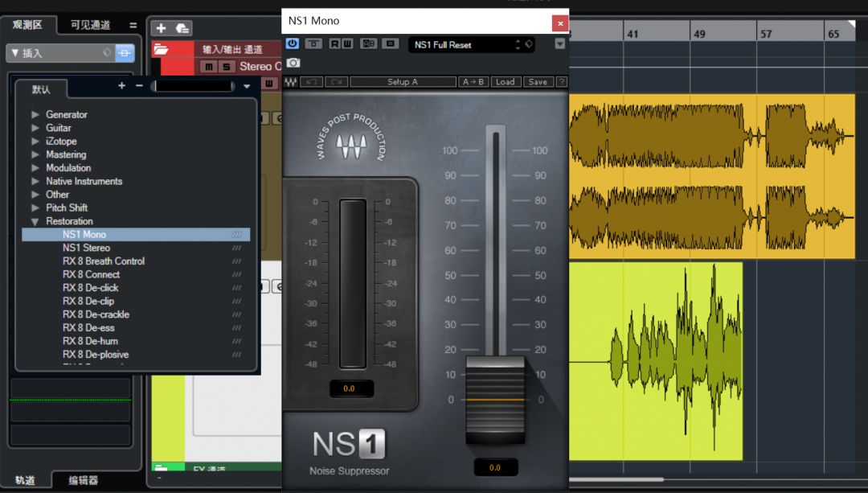The height and width of the screenshot is (493, 868).
Task: Select NS1 Mono plugin entry
Action: tap(136, 234)
